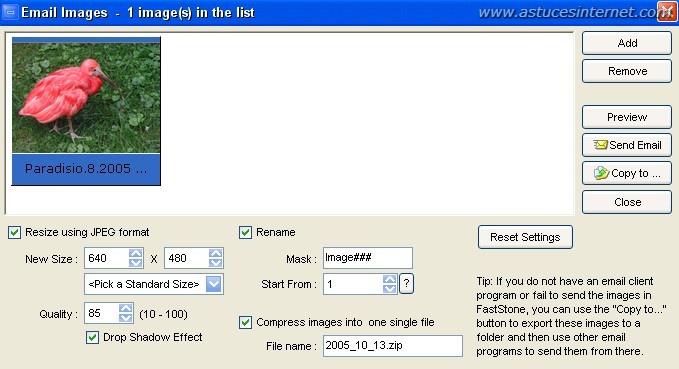Disable the Drop Shadow Effect checkbox
Image resolution: width=679 pixels, height=369 pixels.
tap(92, 337)
